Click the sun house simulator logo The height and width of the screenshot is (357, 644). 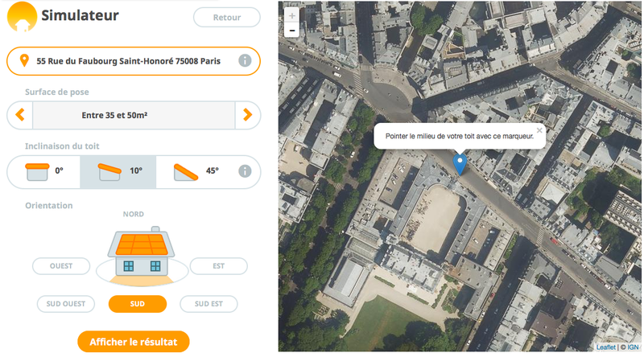[x=20, y=15]
